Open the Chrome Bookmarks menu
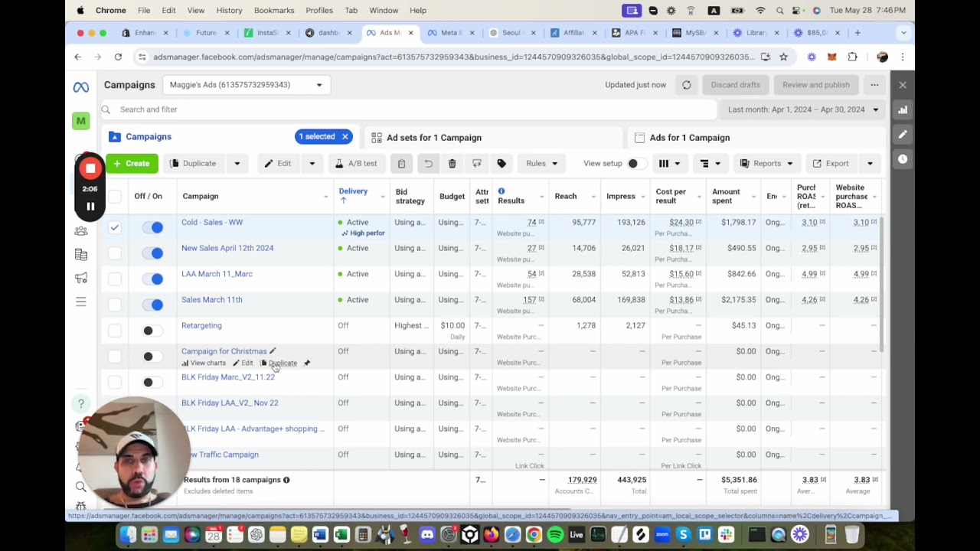 pos(273,10)
